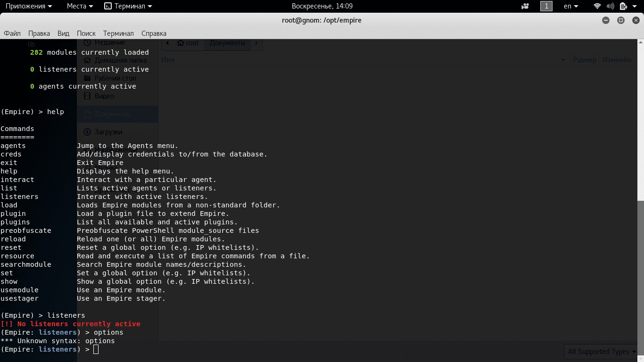Screen dimensions: 644x362
Task: Open the Правка menu
Action: click(x=39, y=33)
